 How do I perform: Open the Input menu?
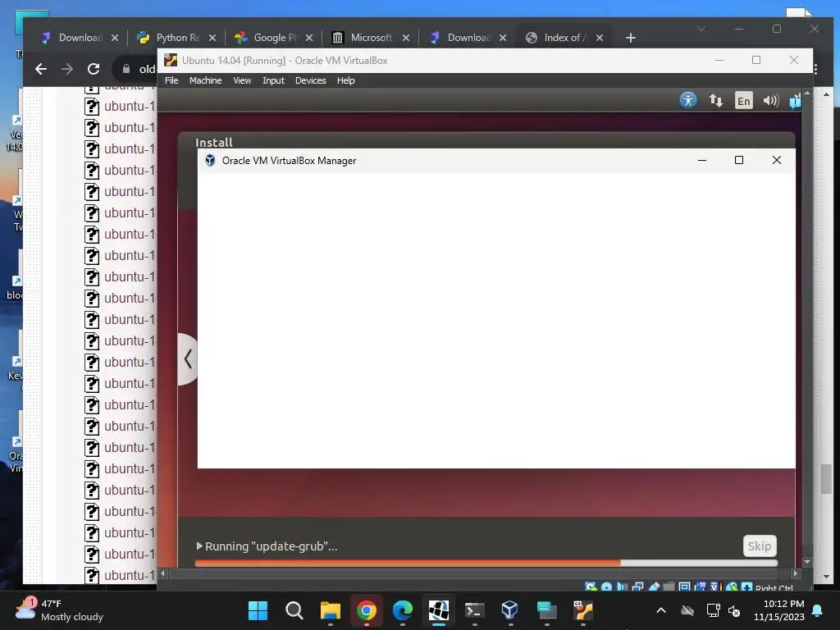pyautogui.click(x=273, y=80)
